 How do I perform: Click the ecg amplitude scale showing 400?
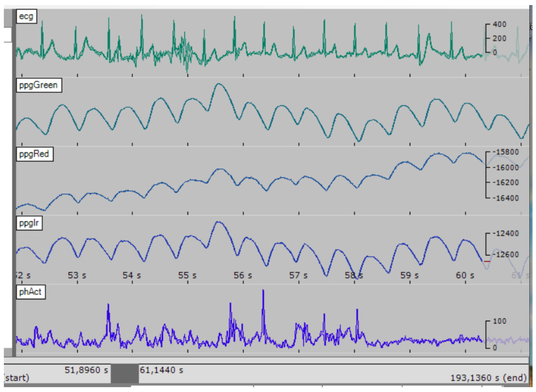(499, 24)
